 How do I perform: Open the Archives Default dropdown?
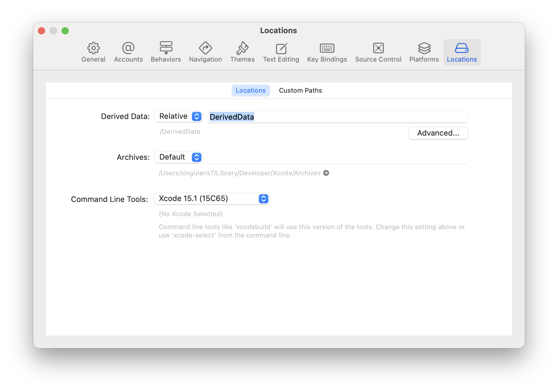[x=179, y=157]
